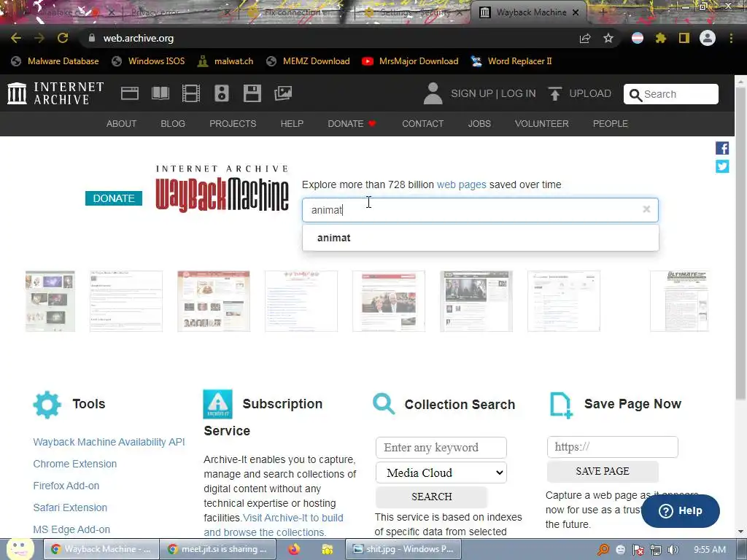Open the JOBS menu item

tap(479, 124)
